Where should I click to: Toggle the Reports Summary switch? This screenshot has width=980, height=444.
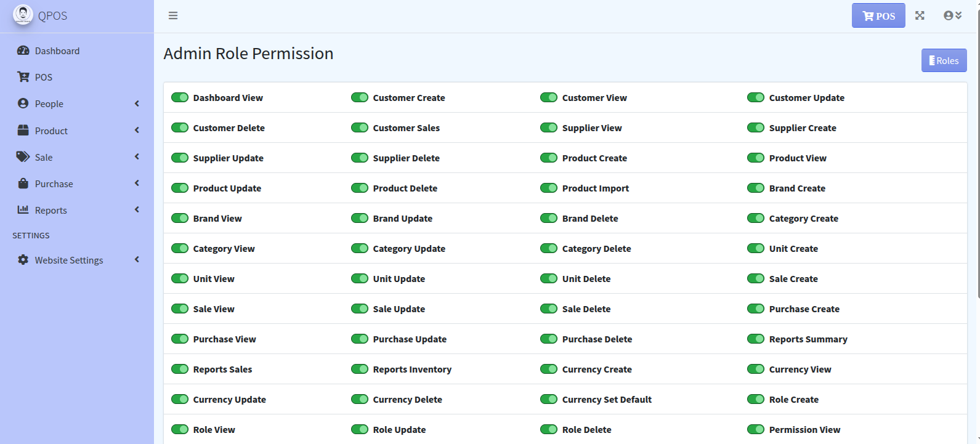[756, 339]
